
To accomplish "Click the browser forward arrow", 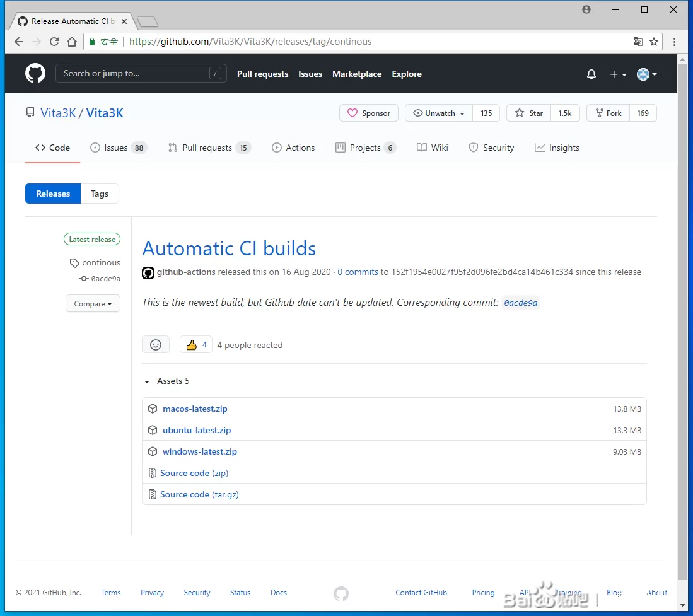I will [37, 42].
